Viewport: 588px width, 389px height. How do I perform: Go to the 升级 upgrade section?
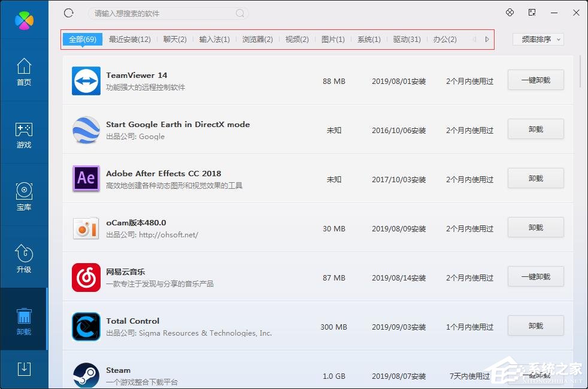click(24, 259)
